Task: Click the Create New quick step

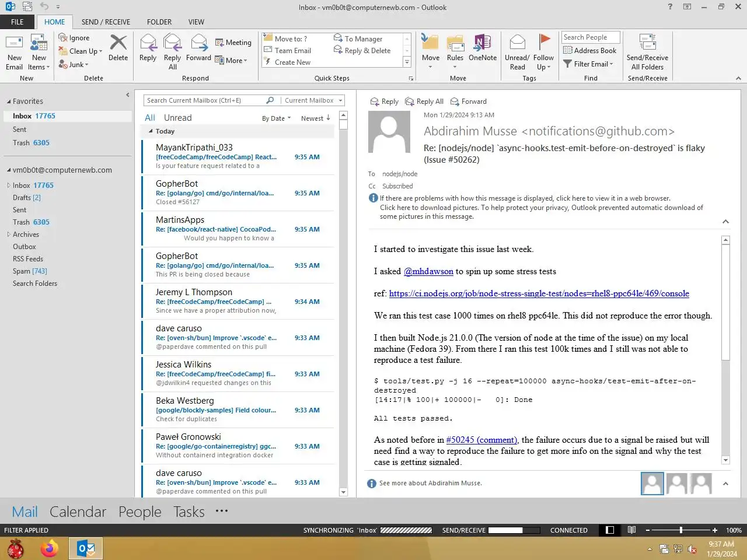Action: [x=287, y=62]
